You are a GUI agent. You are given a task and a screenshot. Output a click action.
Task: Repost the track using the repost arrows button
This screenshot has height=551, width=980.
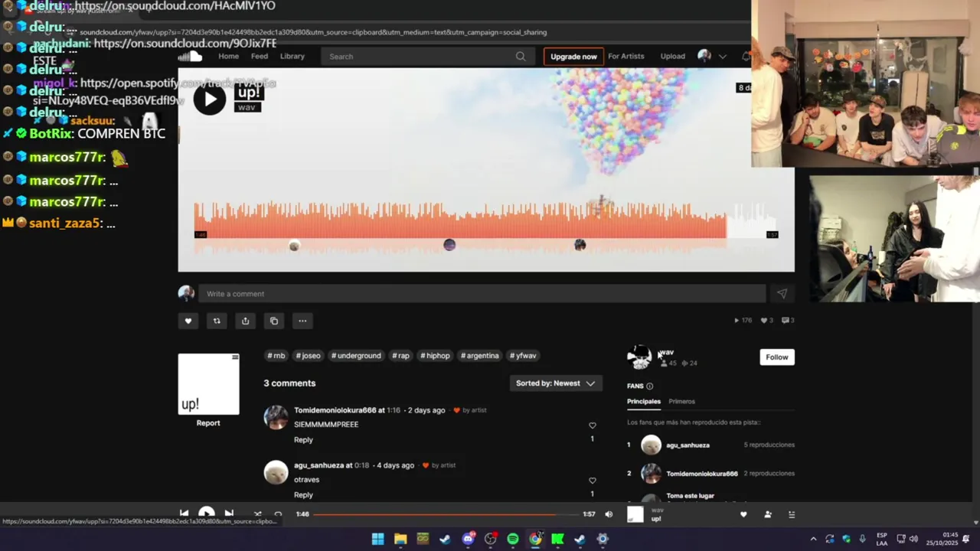click(x=217, y=321)
